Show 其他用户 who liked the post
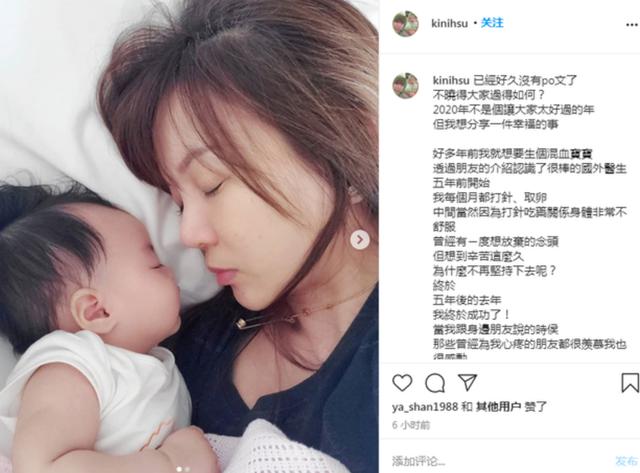Viewport: 640px width, 473px height. (x=498, y=407)
